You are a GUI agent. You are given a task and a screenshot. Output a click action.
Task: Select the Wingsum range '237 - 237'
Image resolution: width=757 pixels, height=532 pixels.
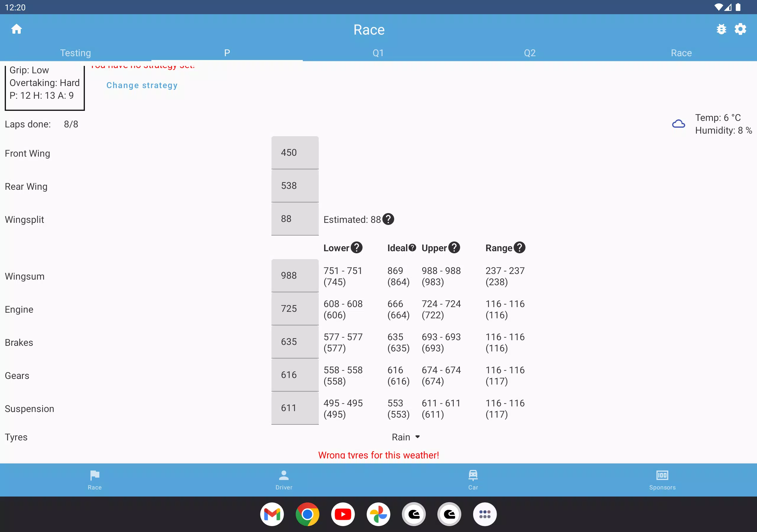(505, 271)
